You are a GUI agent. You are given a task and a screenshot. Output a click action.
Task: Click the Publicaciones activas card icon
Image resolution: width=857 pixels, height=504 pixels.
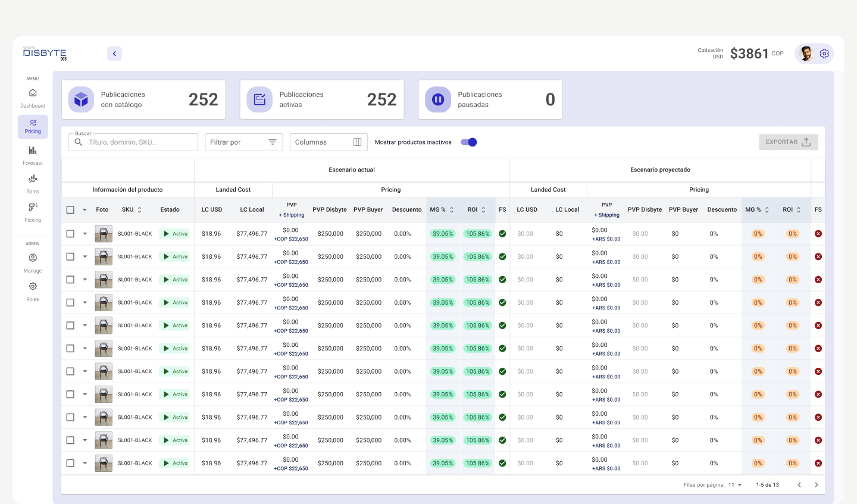[x=259, y=99]
